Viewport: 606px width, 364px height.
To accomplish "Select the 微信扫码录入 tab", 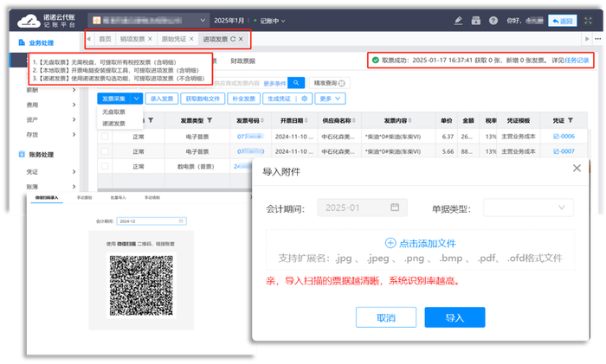I will point(47,197).
